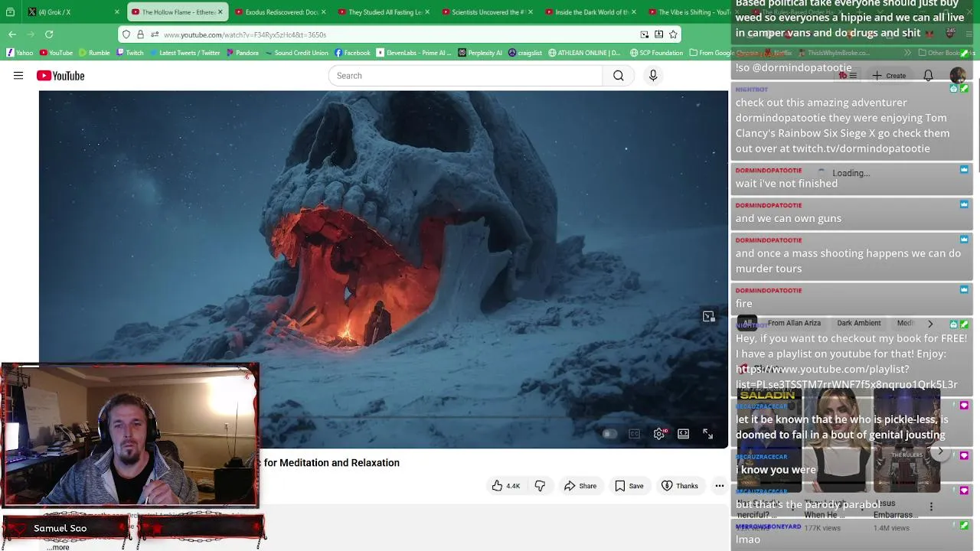
Task: Open the Perplexity AI bookmark
Action: [480, 53]
